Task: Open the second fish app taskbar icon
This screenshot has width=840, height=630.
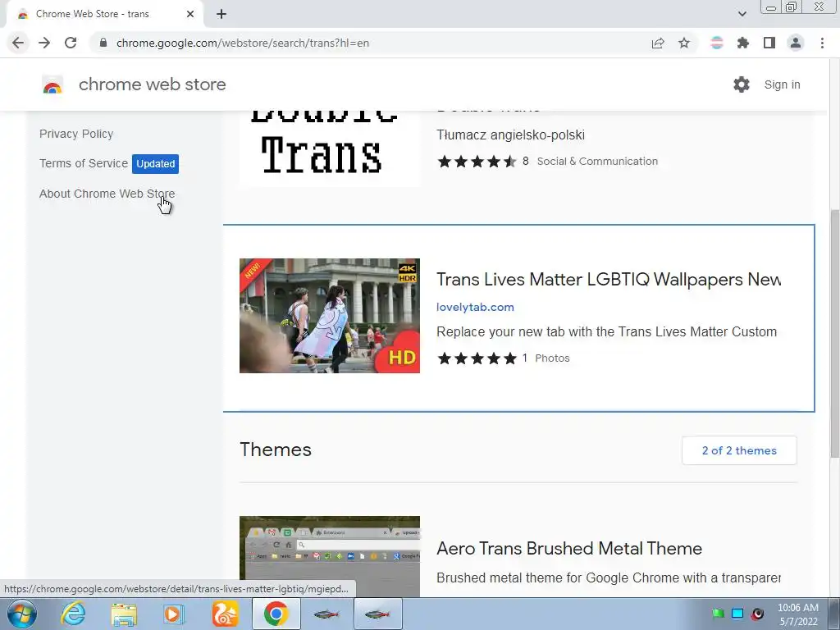Action: [x=377, y=614]
